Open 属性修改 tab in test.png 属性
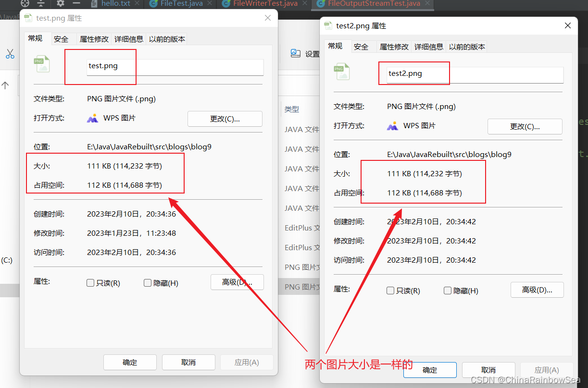Image resolution: width=588 pixels, height=388 pixels. point(94,39)
